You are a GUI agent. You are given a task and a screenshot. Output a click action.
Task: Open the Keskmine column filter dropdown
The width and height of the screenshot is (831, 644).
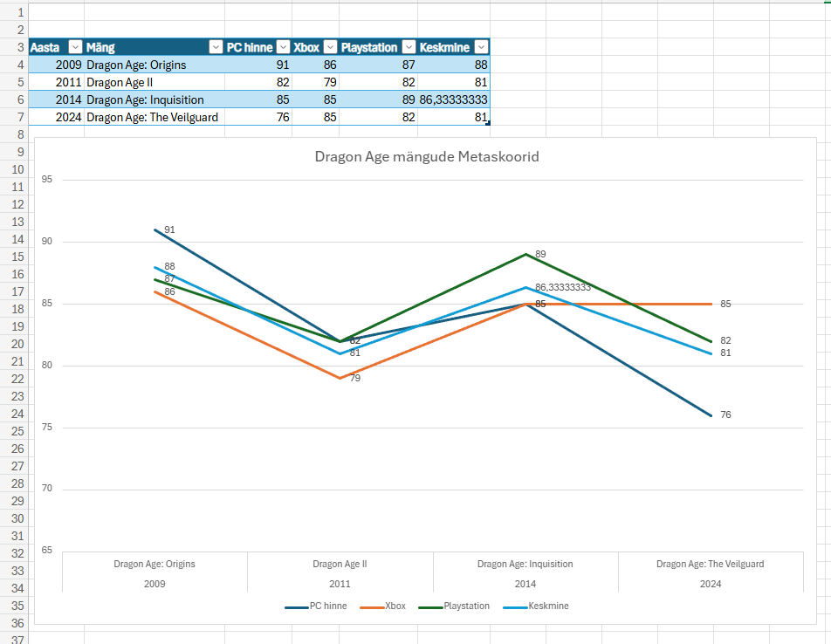(481, 47)
